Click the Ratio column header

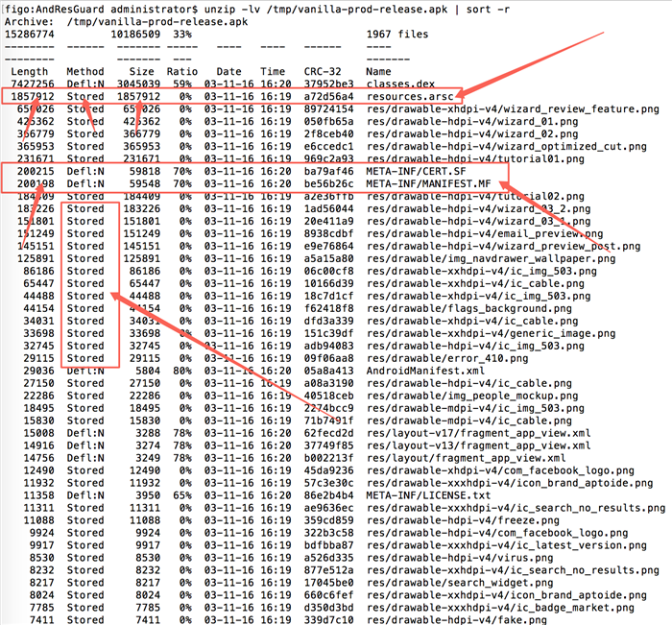tap(182, 72)
